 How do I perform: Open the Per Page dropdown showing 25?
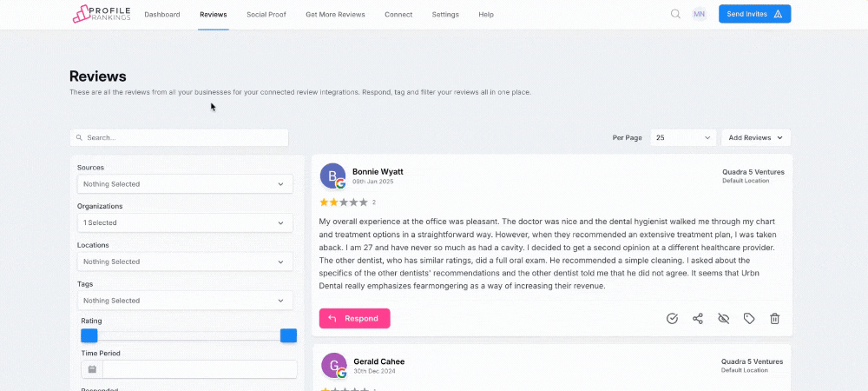(683, 137)
